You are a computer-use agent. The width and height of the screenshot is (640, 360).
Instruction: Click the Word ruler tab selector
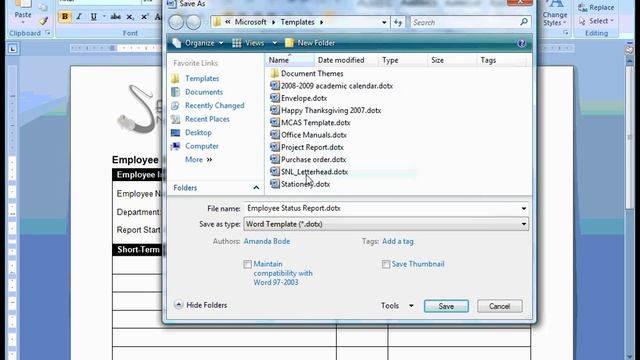(13, 49)
